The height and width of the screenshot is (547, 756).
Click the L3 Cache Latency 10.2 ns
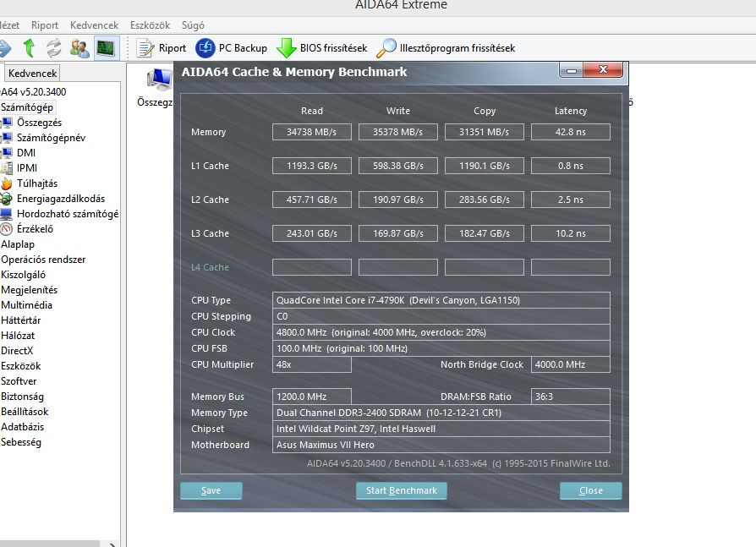pos(570,233)
